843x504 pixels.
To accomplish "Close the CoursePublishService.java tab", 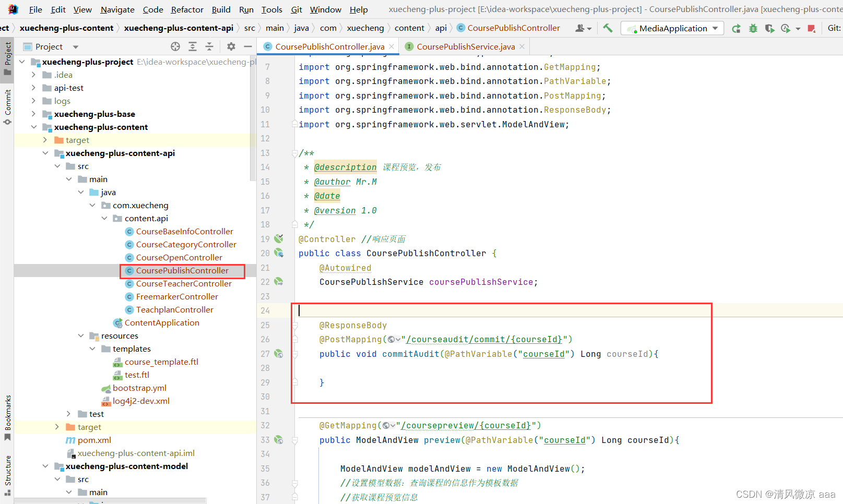I will (522, 46).
